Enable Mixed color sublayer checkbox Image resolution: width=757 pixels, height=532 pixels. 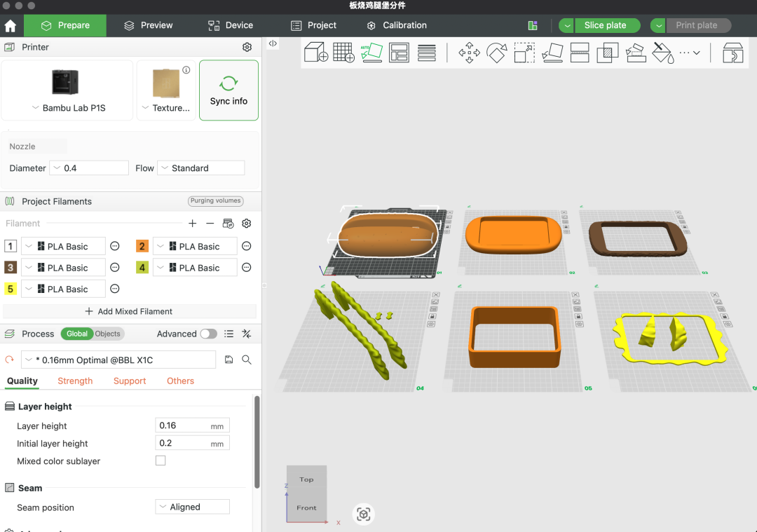click(161, 461)
